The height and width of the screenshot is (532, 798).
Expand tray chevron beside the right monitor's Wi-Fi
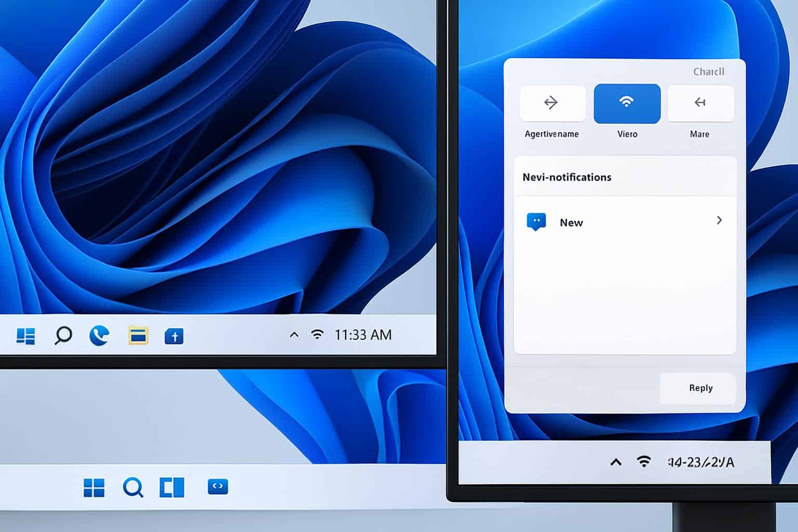[x=616, y=462]
